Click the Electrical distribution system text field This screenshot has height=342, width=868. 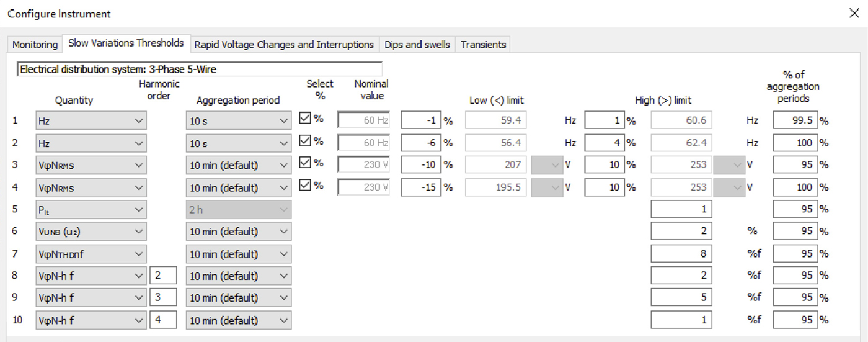point(200,70)
